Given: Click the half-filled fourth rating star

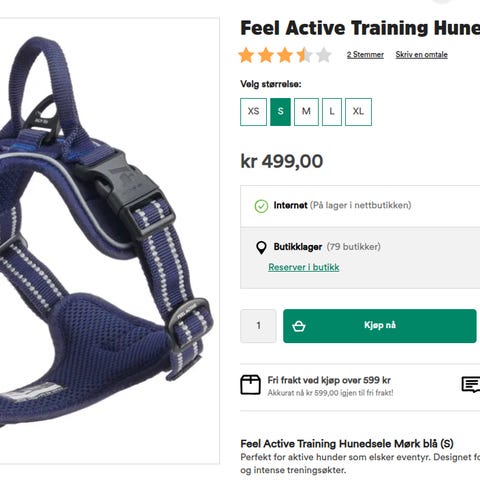Looking at the screenshot, I should point(304,55).
